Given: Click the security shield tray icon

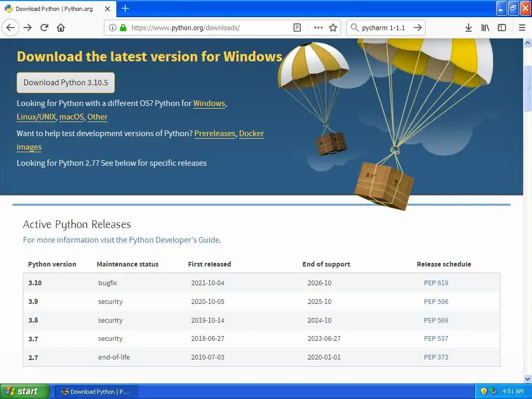Looking at the screenshot, I should (484, 392).
